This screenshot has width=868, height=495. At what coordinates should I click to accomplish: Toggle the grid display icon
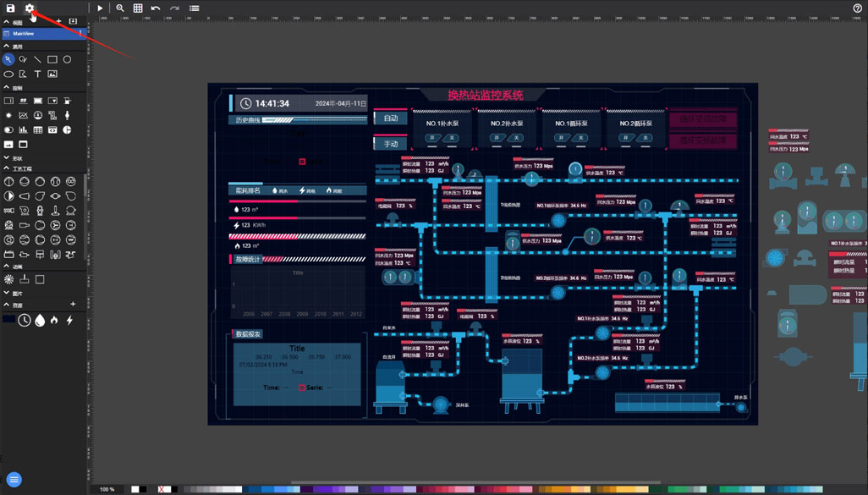coord(138,8)
